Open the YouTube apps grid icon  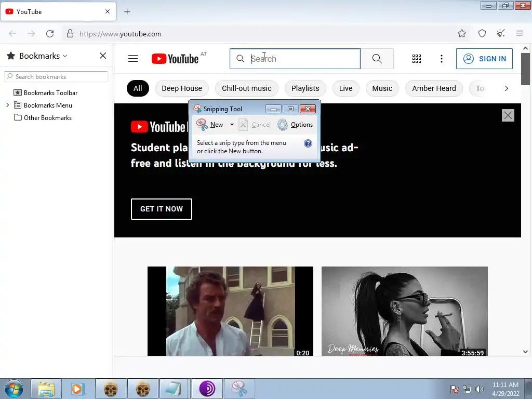click(x=417, y=59)
